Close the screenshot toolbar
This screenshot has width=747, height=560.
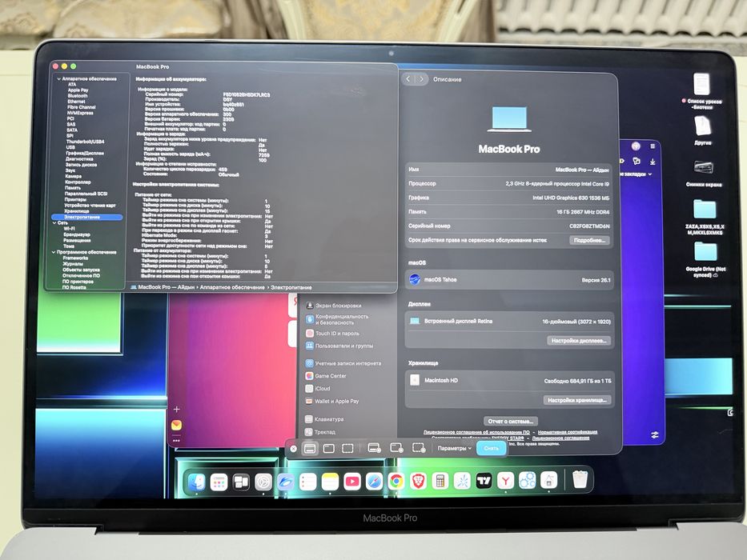pos(294,449)
